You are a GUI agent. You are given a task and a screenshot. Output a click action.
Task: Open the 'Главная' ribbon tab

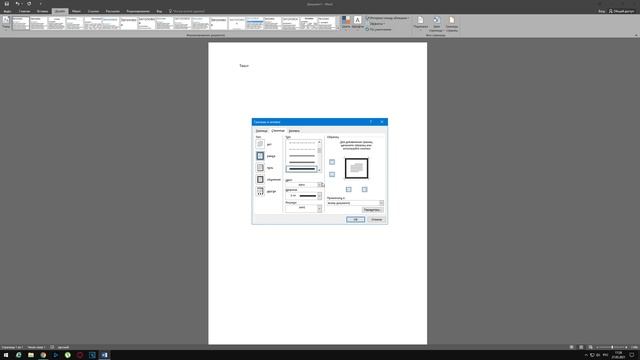point(25,11)
